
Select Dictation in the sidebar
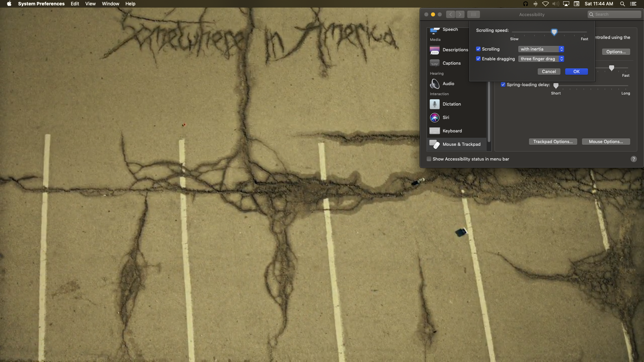457,104
